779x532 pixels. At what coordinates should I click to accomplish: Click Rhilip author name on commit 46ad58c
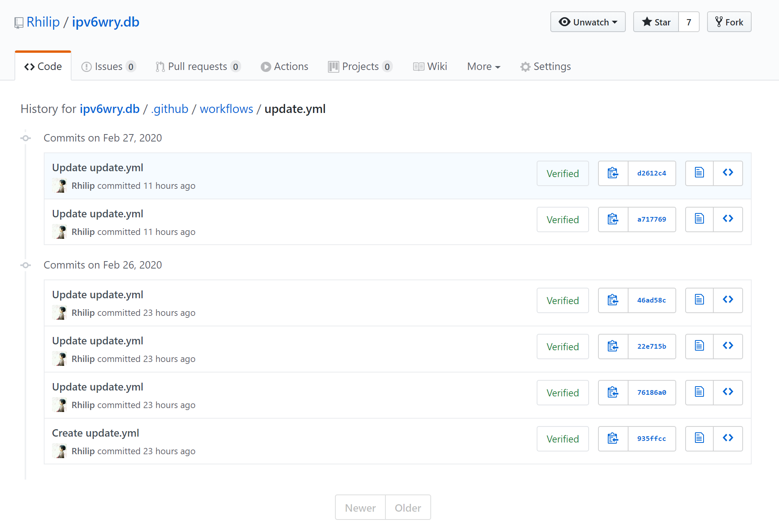(x=83, y=313)
